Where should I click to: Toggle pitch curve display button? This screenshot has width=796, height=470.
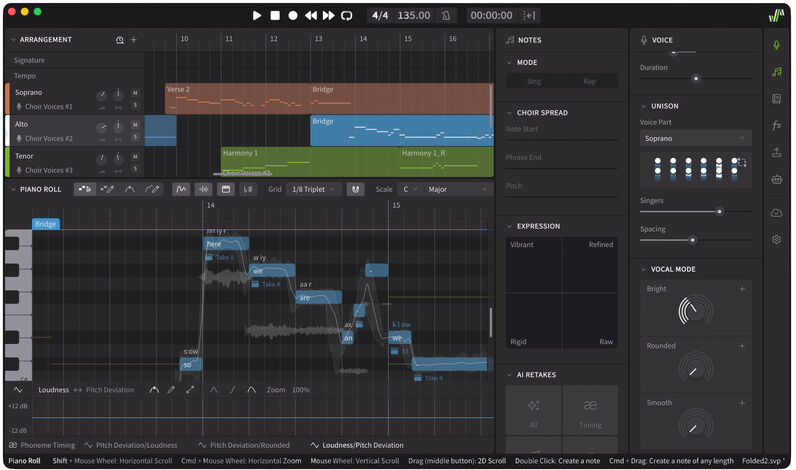coord(181,189)
